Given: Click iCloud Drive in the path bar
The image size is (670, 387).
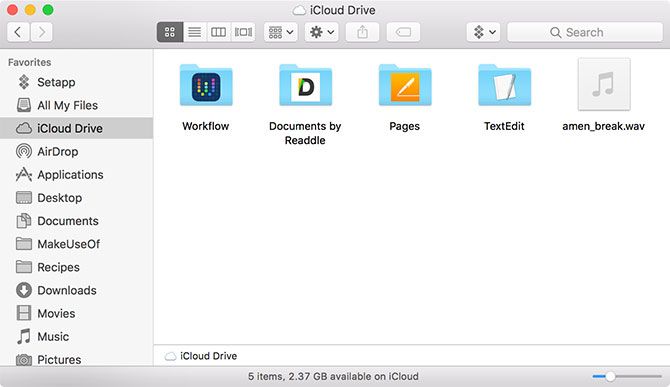Looking at the screenshot, I should point(201,356).
